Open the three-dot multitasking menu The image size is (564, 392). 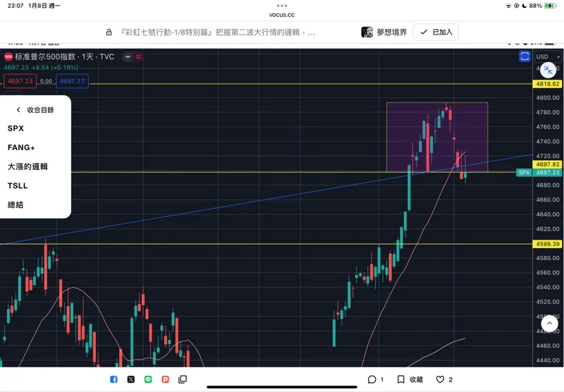[282, 6]
